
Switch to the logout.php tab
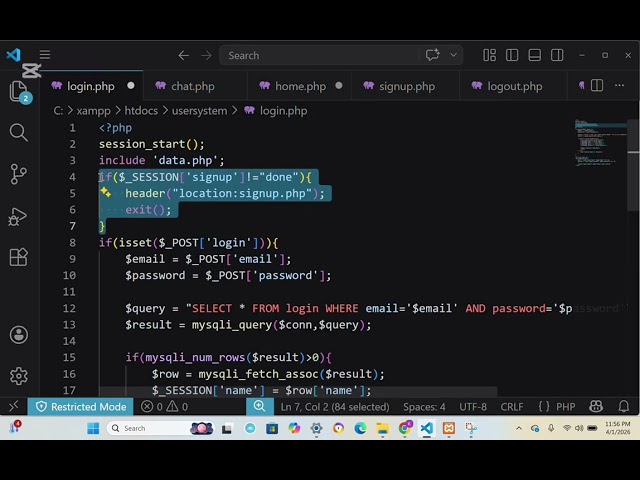tap(514, 86)
